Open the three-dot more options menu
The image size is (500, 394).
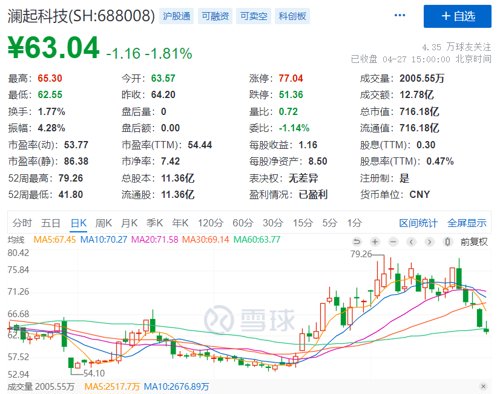coord(400,15)
